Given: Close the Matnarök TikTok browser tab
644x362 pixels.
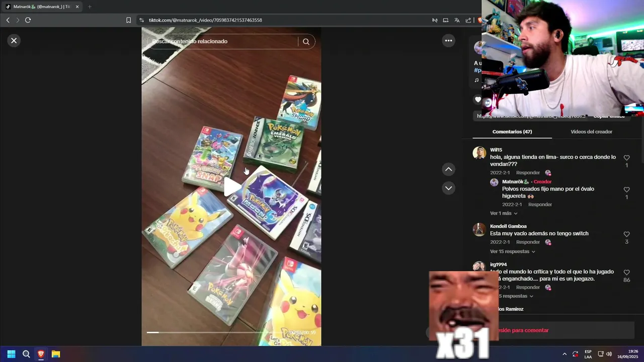Looking at the screenshot, I should pyautogui.click(x=77, y=7).
